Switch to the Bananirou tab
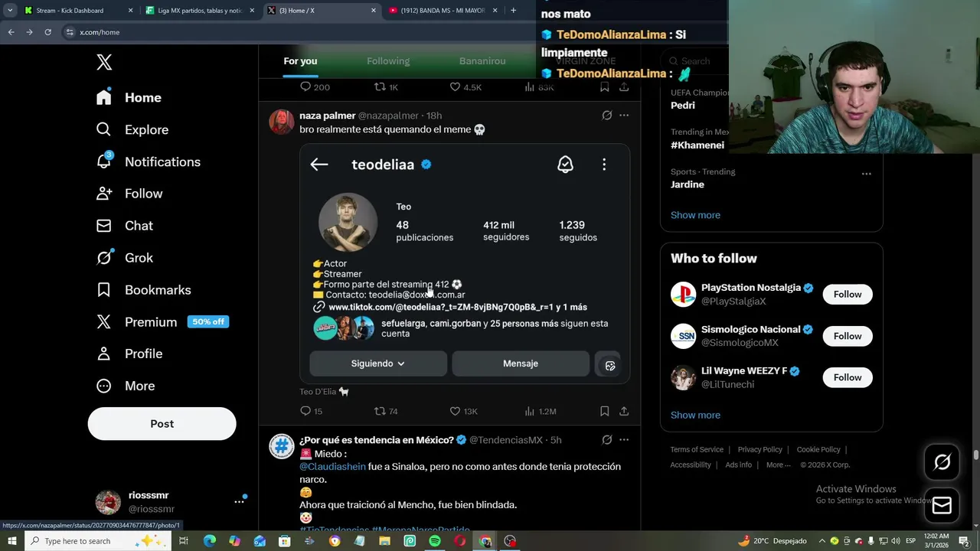The width and height of the screenshot is (980, 551). tap(482, 61)
